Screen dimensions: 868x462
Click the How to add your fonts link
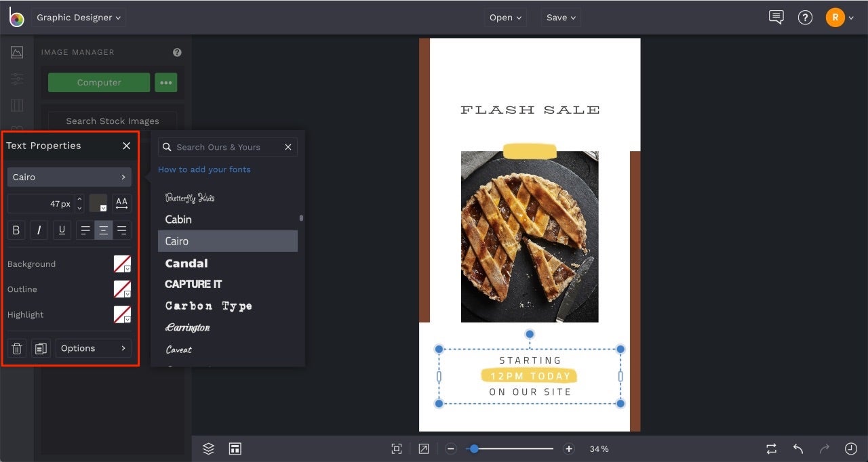204,169
